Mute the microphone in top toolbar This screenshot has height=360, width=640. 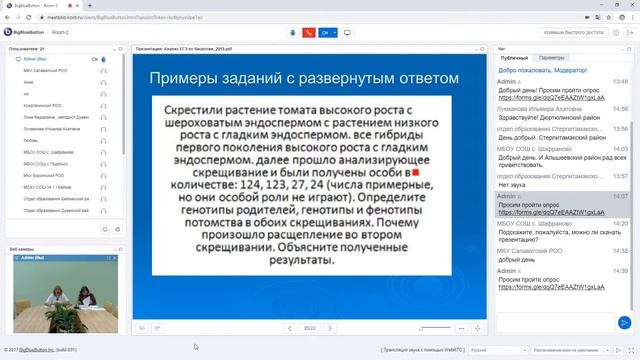pos(292,33)
